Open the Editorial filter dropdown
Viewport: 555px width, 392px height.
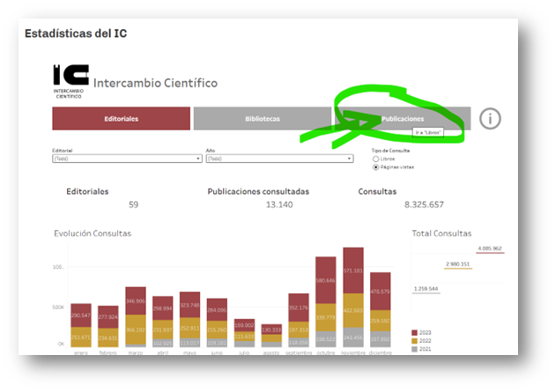[x=127, y=159]
